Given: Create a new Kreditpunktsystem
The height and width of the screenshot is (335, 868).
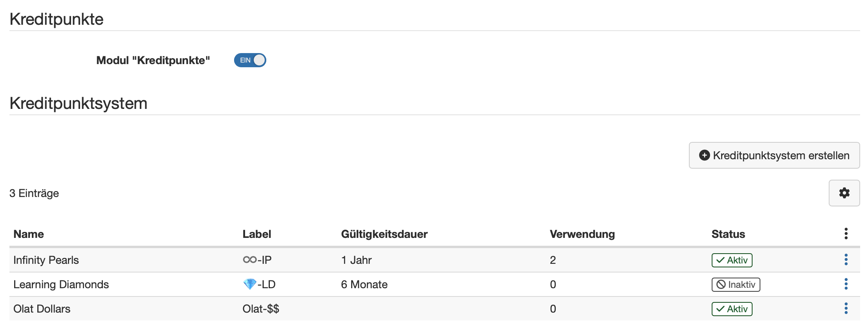Looking at the screenshot, I should [x=773, y=155].
